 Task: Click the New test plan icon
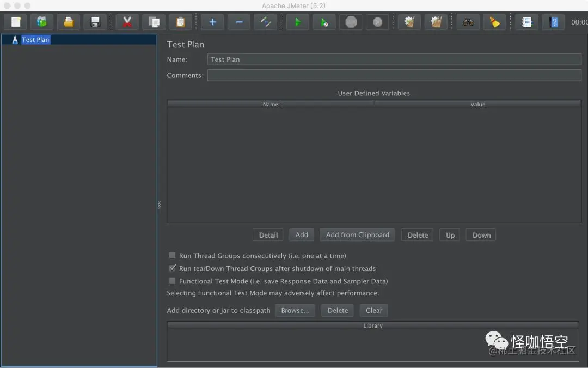pos(15,22)
